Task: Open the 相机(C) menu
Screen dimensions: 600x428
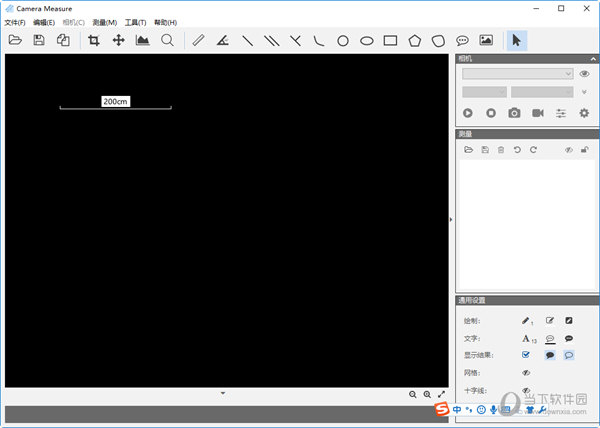Action: tap(73, 23)
